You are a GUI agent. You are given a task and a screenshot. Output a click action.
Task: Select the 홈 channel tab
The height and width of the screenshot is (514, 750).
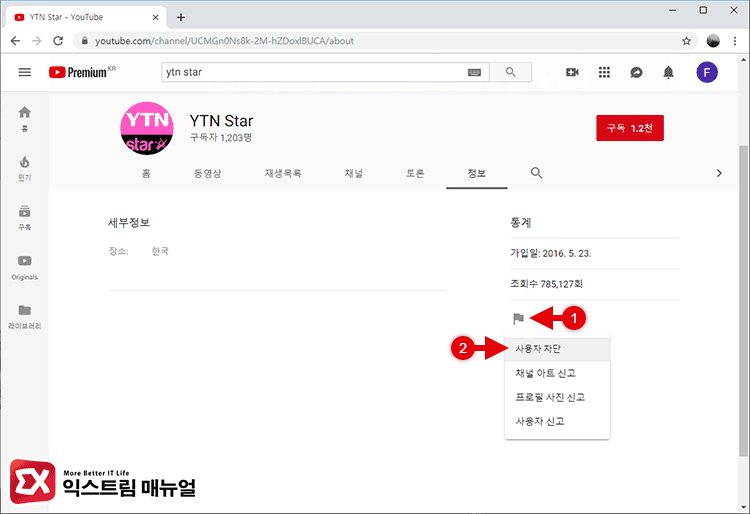click(146, 173)
